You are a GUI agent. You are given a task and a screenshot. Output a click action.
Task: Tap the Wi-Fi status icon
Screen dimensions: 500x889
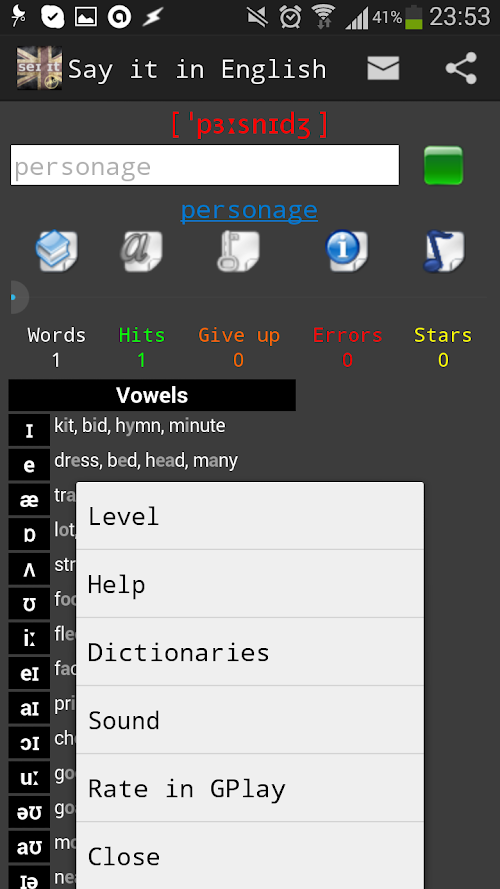[323, 17]
